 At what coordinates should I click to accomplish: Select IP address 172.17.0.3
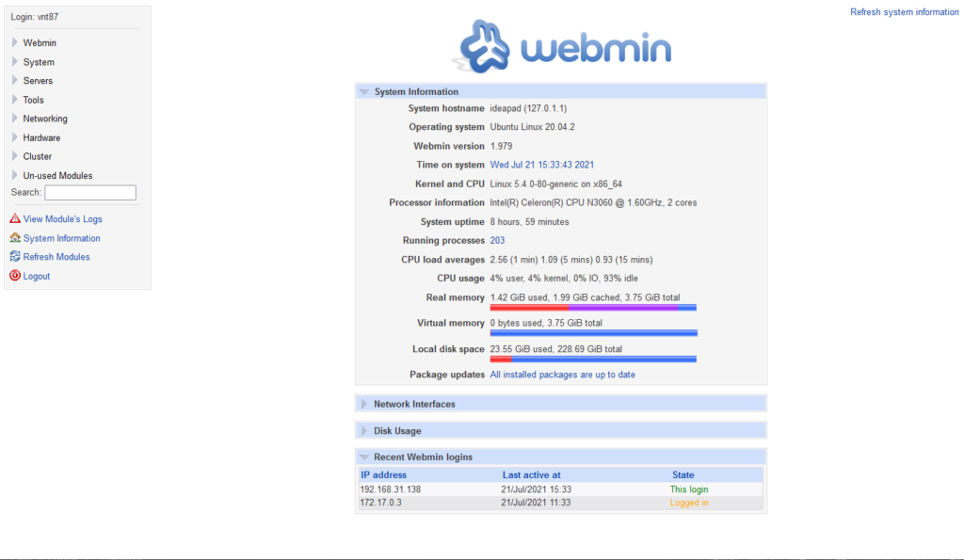(380, 503)
